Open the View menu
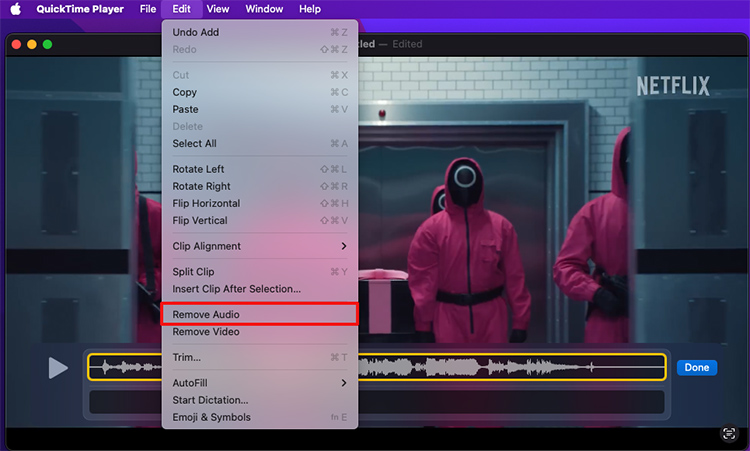This screenshot has width=750, height=451. [x=218, y=9]
